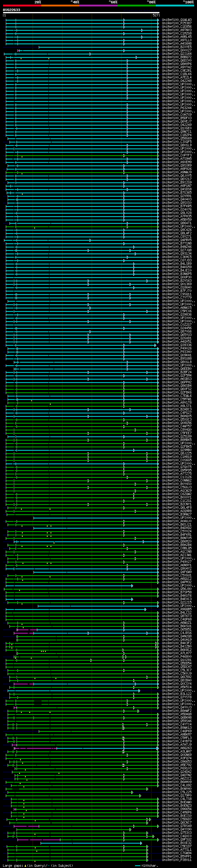Select the query label AV622633
This screenshot has height=868, width=197.
coord(11,10)
